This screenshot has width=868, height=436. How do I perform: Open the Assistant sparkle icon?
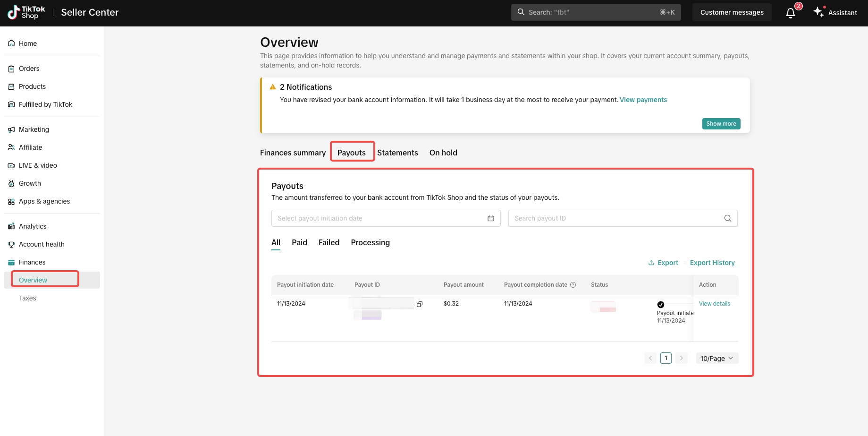point(819,12)
